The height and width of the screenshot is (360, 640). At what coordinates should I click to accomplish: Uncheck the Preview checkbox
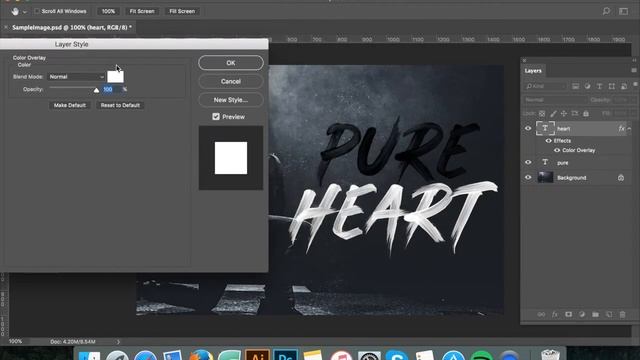(x=216, y=117)
